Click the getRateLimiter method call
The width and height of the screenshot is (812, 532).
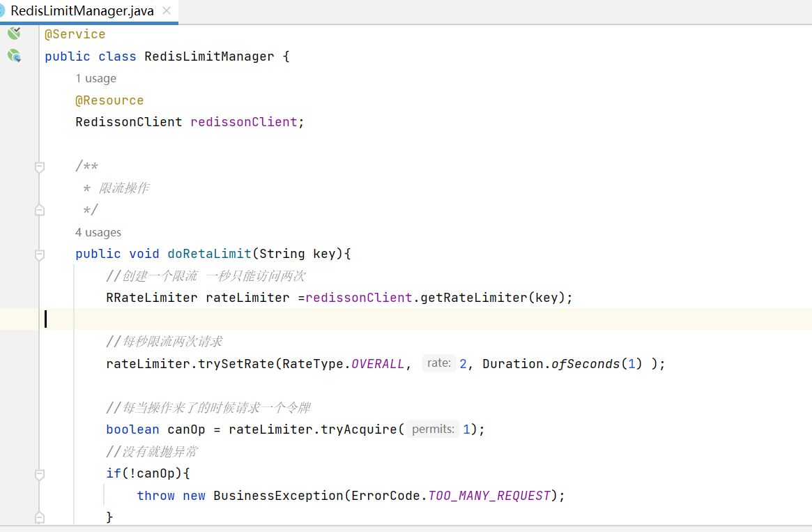[472, 298]
